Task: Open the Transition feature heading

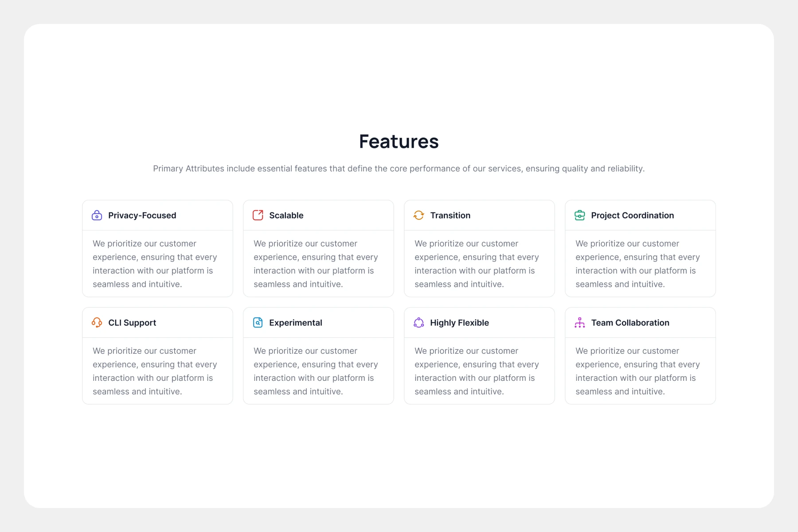Action: click(450, 215)
